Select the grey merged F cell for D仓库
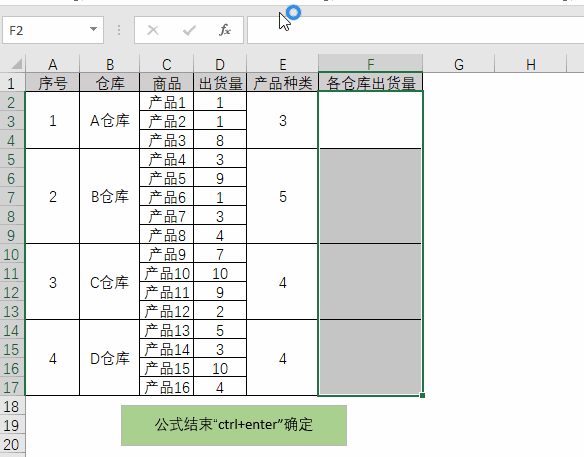 point(371,358)
